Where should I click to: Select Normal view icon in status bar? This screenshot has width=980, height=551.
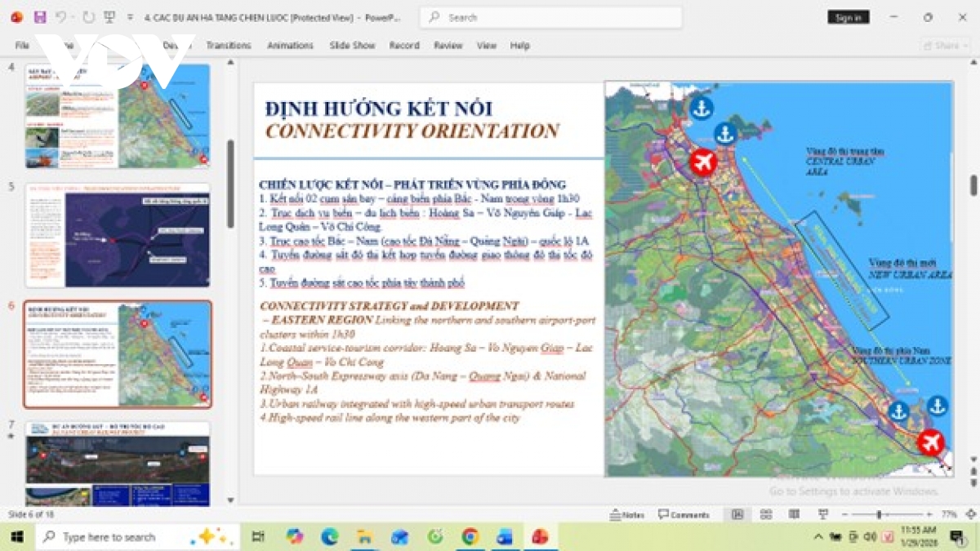(737, 514)
